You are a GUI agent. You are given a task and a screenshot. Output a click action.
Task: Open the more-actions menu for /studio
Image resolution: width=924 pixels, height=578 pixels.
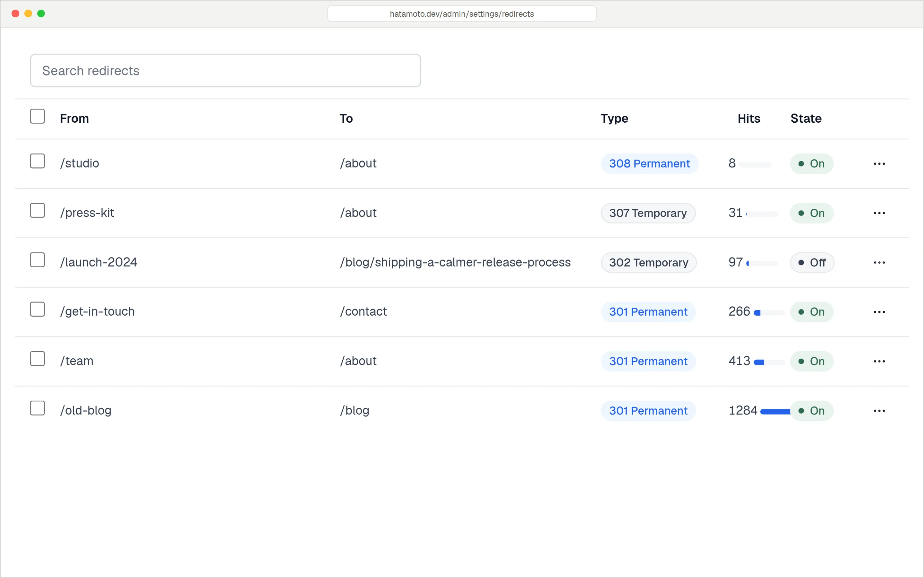pyautogui.click(x=879, y=164)
